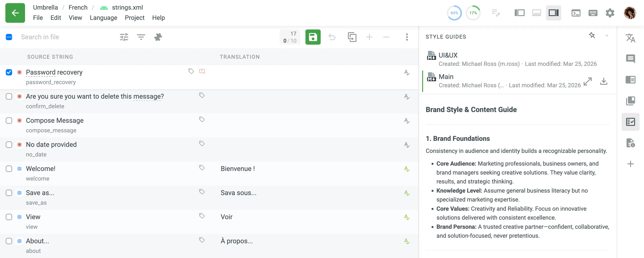644x258 pixels.
Task: Open advanced search filter sliders icon
Action: [124, 37]
